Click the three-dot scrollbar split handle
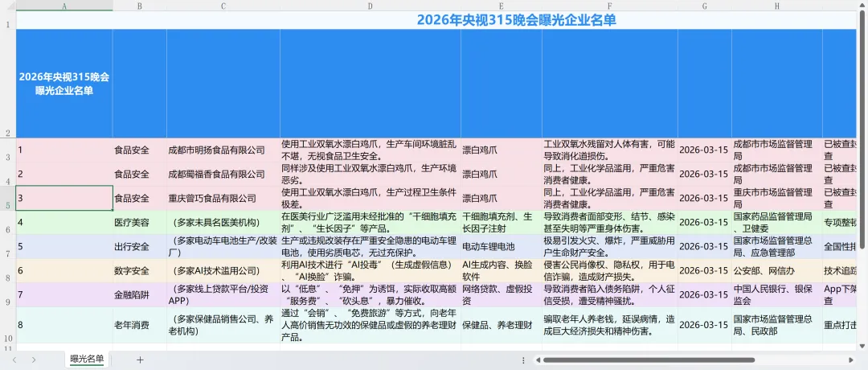 click(524, 360)
